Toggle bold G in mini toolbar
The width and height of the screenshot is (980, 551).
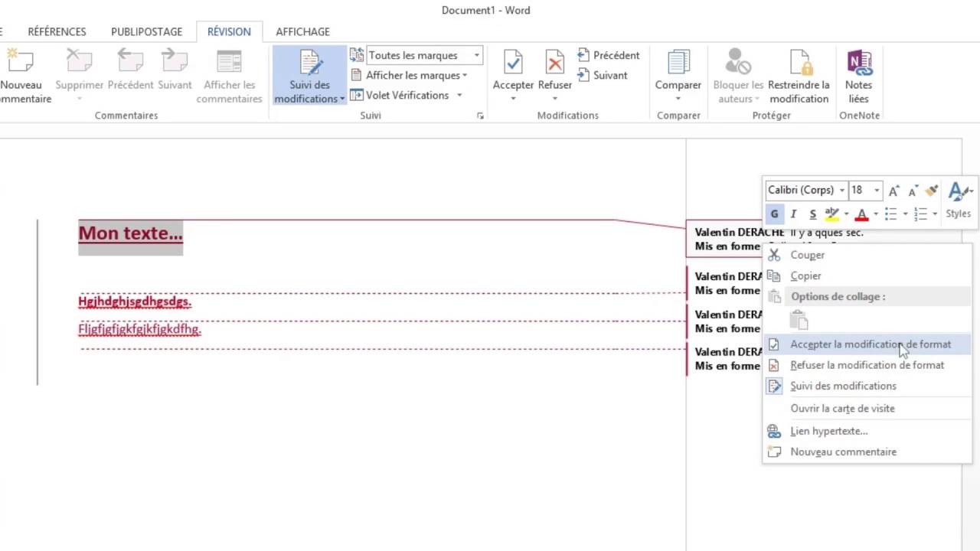774,214
